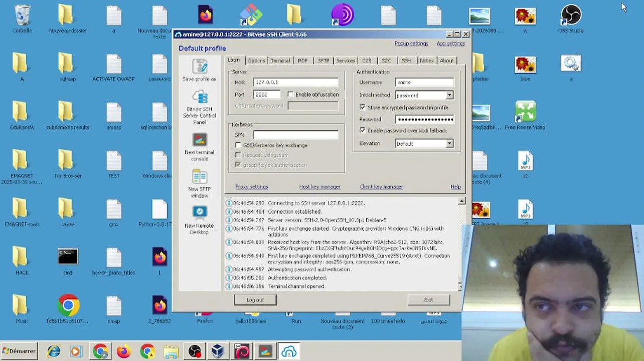Image resolution: width=644 pixels, height=361 pixels.
Task: Toggle Store encrypted password in profile
Action: coord(363,107)
